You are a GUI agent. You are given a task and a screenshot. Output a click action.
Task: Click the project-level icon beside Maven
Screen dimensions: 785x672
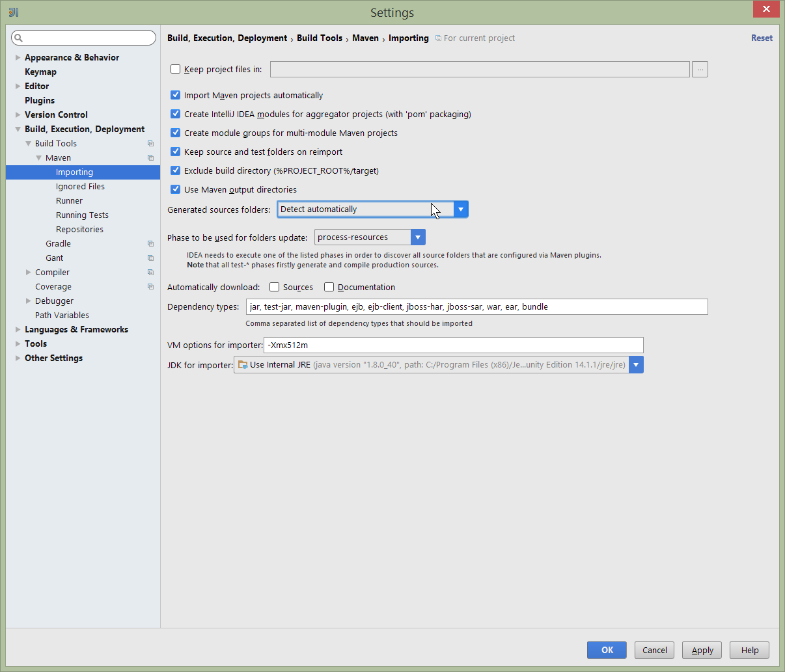[x=150, y=158]
